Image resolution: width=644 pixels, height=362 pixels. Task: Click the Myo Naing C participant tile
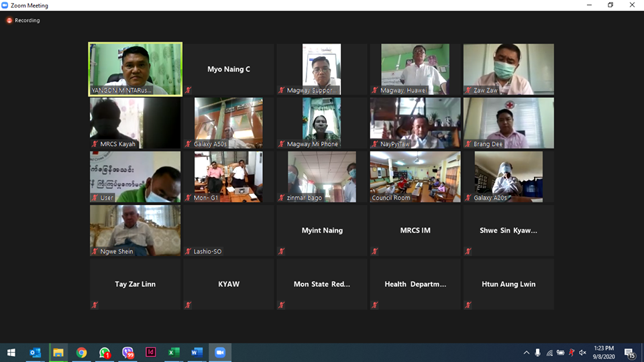229,69
